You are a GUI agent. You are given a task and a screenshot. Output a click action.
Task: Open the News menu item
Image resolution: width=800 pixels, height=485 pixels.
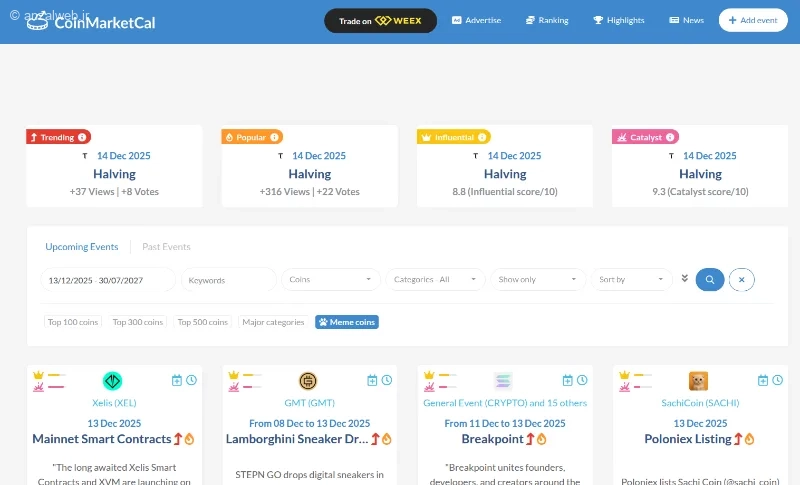click(686, 20)
